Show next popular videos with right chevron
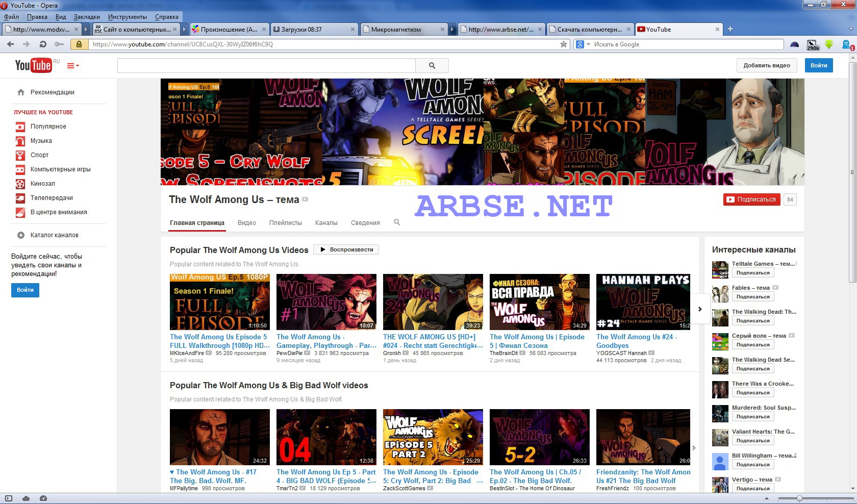Viewport: 857px width, 504px height. [700, 309]
